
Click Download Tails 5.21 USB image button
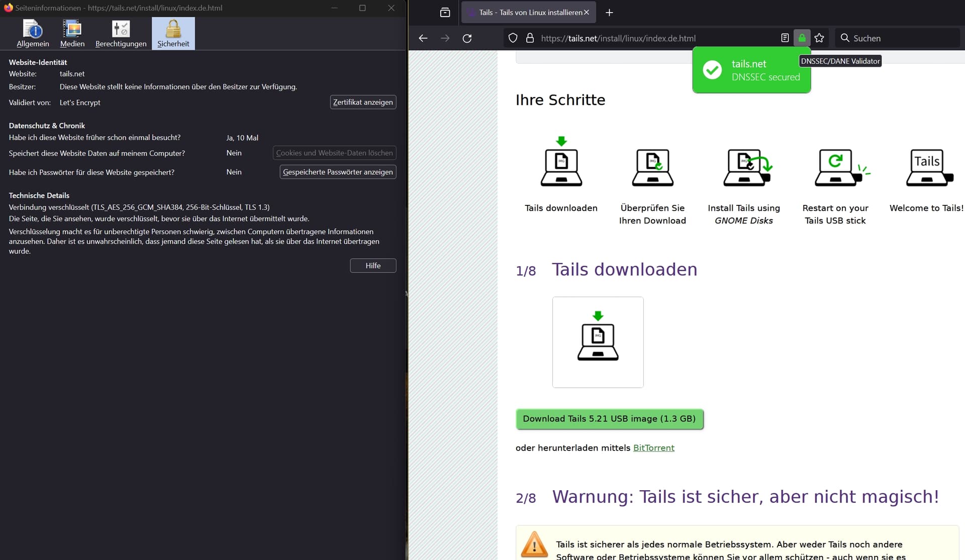609,419
